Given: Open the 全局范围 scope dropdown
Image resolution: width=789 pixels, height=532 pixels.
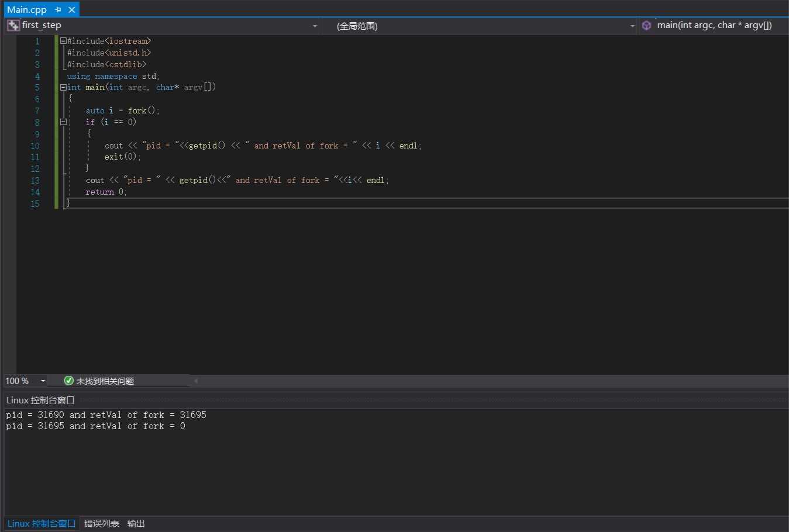Looking at the screenshot, I should point(632,26).
